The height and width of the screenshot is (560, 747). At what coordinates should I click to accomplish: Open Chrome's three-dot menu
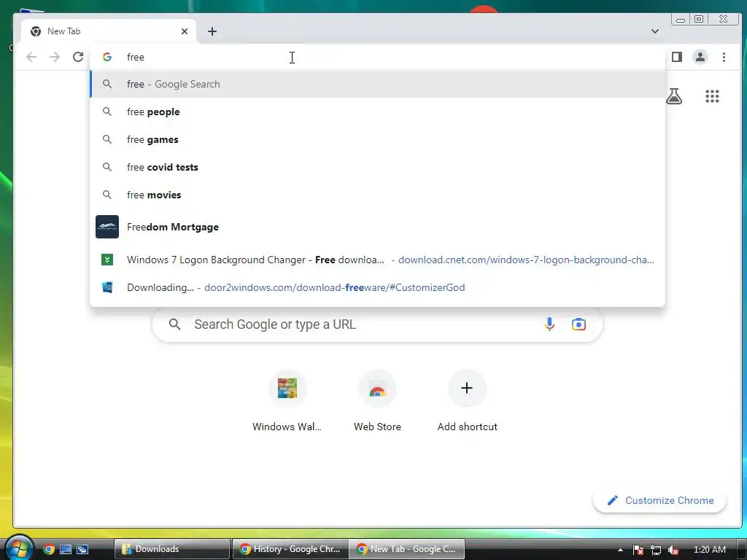click(x=724, y=57)
